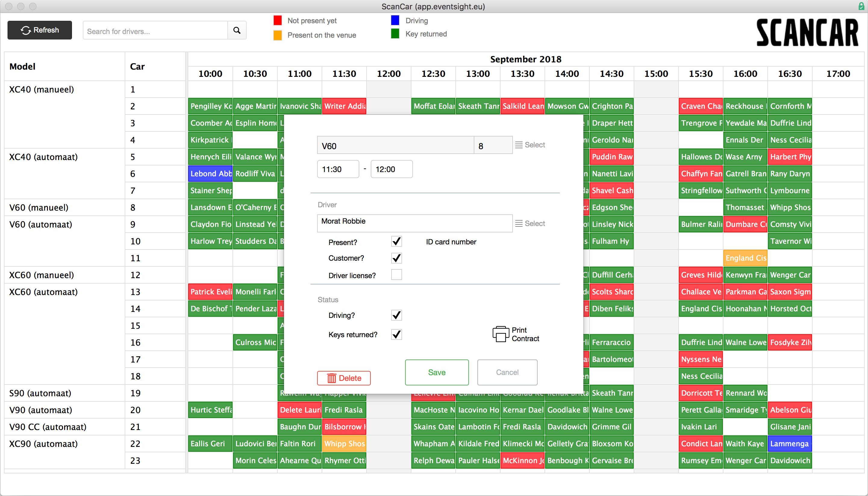This screenshot has height=496, width=868.
Task: Open car Select list icon next to V60
Action: pos(519,145)
